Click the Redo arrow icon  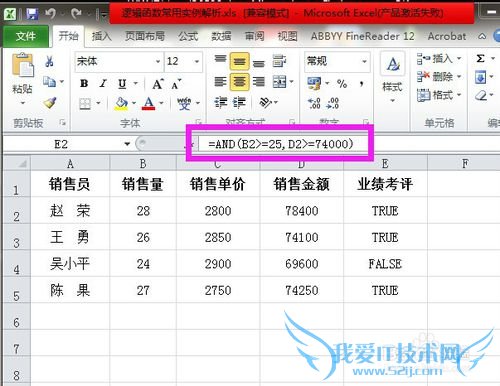click(x=76, y=14)
